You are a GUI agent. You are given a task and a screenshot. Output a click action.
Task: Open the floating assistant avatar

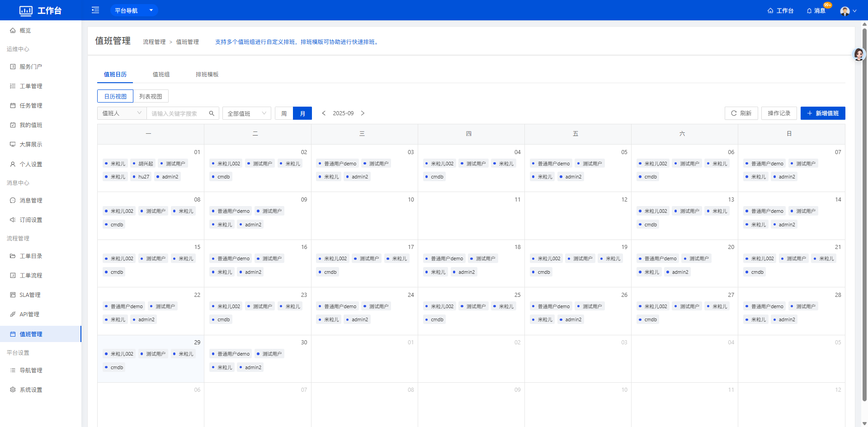859,55
